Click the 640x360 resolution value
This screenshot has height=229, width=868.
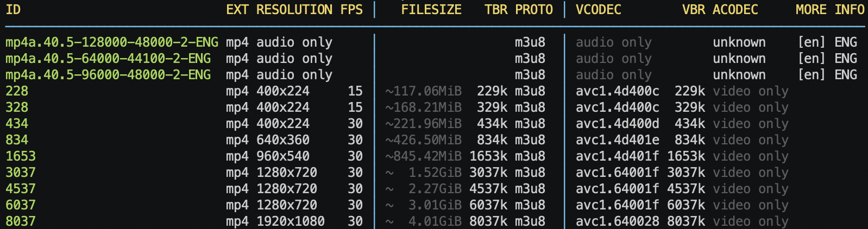click(x=282, y=140)
